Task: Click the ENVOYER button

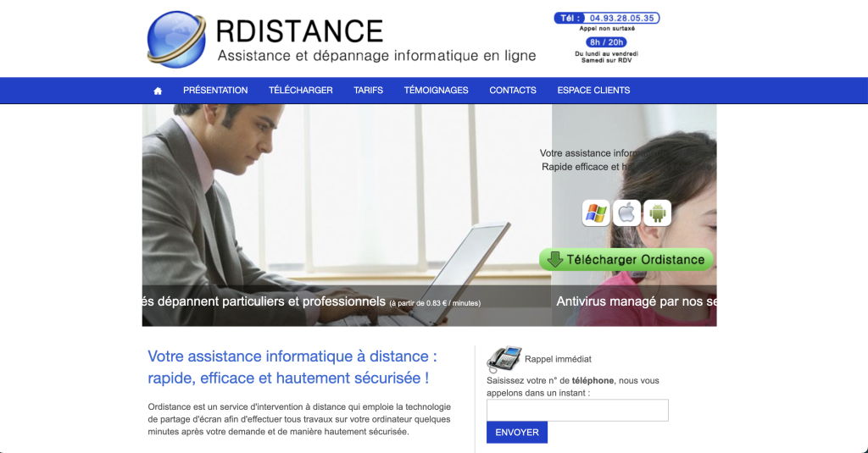Action: pos(517,433)
